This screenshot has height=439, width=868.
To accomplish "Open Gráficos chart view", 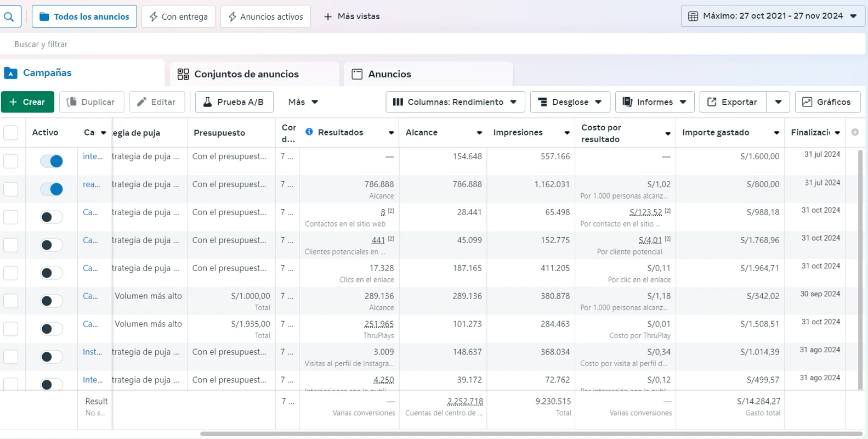I will click(827, 102).
